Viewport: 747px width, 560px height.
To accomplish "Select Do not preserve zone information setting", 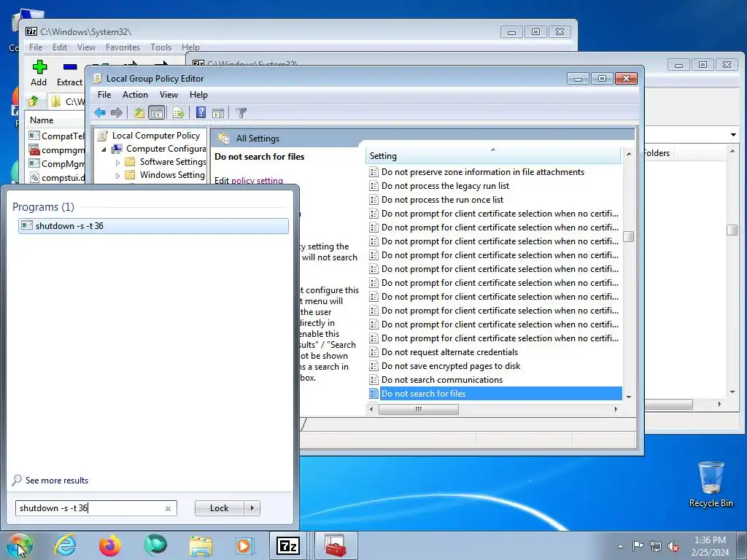I will [x=483, y=172].
